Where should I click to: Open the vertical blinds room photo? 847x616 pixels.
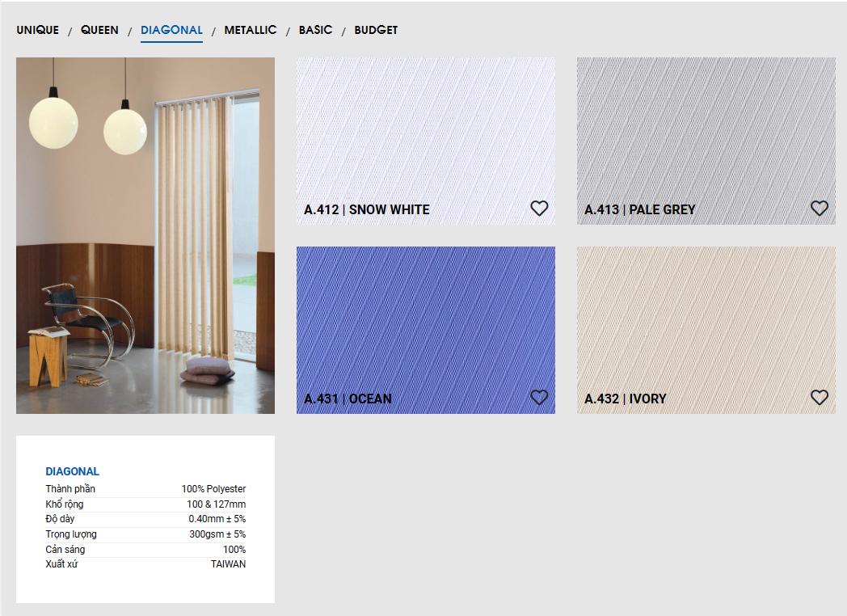coord(145,235)
